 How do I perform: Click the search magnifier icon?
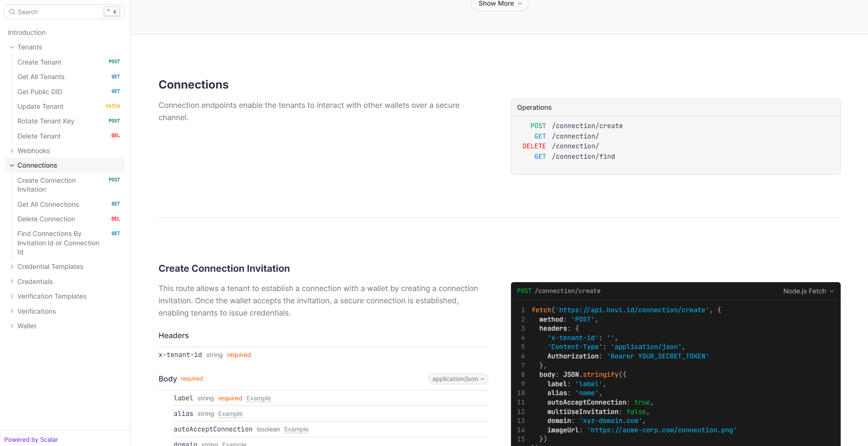pos(12,12)
